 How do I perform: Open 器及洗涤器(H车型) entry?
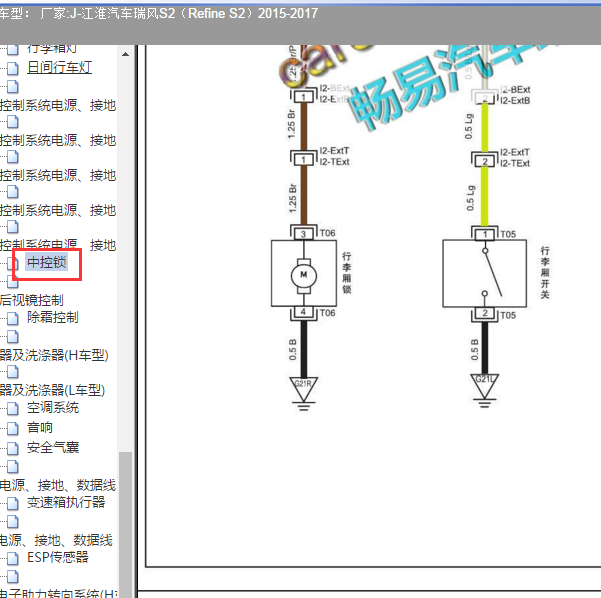[54, 355]
